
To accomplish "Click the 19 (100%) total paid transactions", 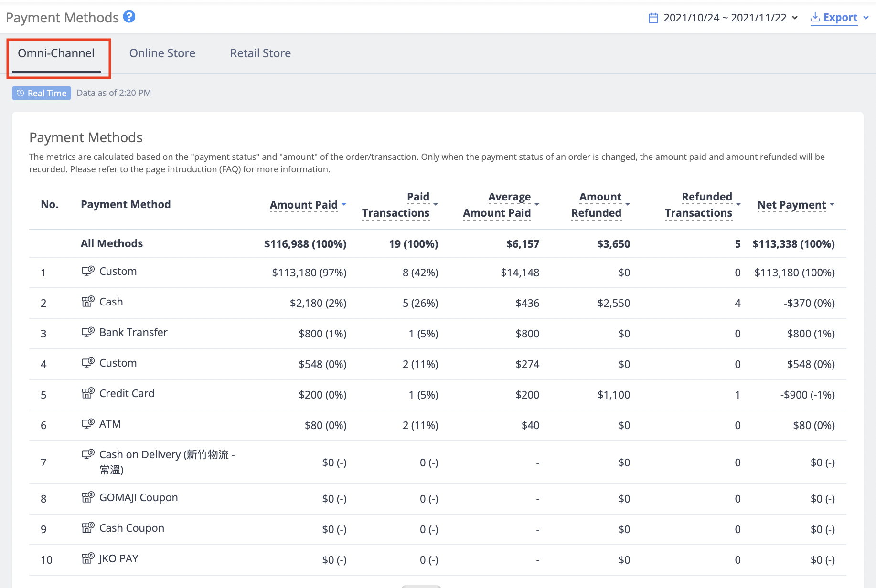I will click(x=414, y=244).
